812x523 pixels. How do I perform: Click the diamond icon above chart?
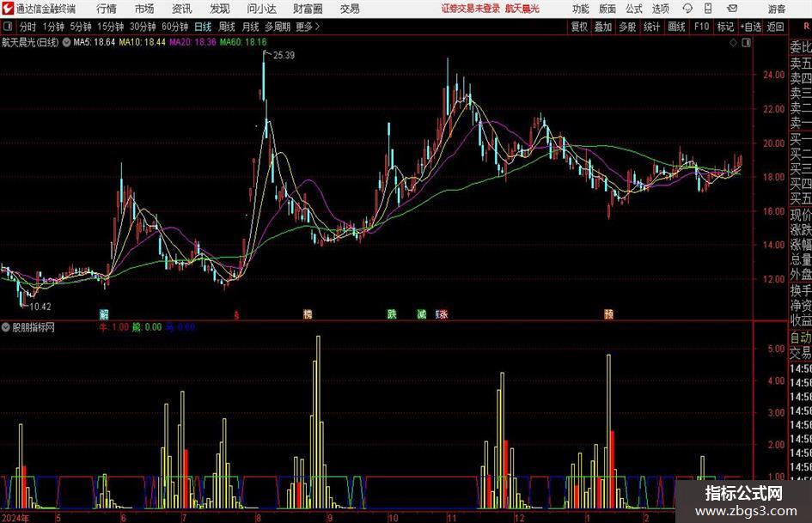pos(733,43)
